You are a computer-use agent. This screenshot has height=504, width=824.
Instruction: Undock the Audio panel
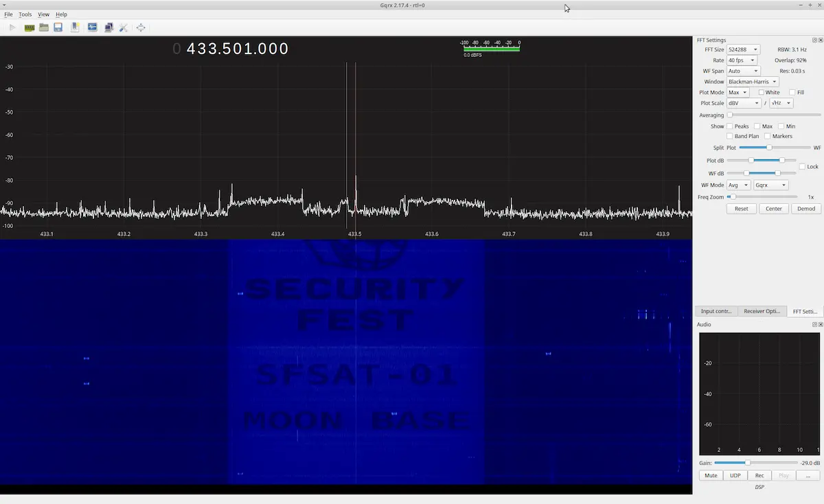pos(814,324)
